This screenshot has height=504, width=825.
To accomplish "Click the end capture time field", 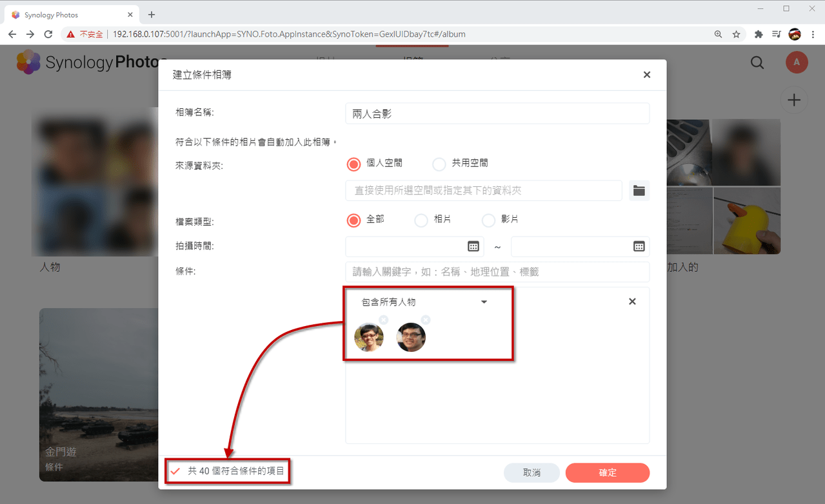I will point(580,246).
